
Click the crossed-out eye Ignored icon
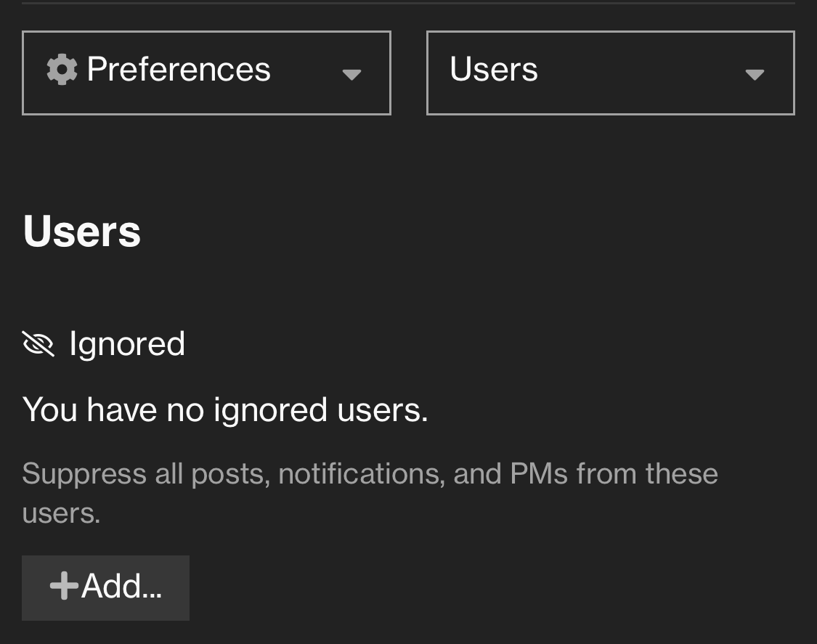(38, 344)
